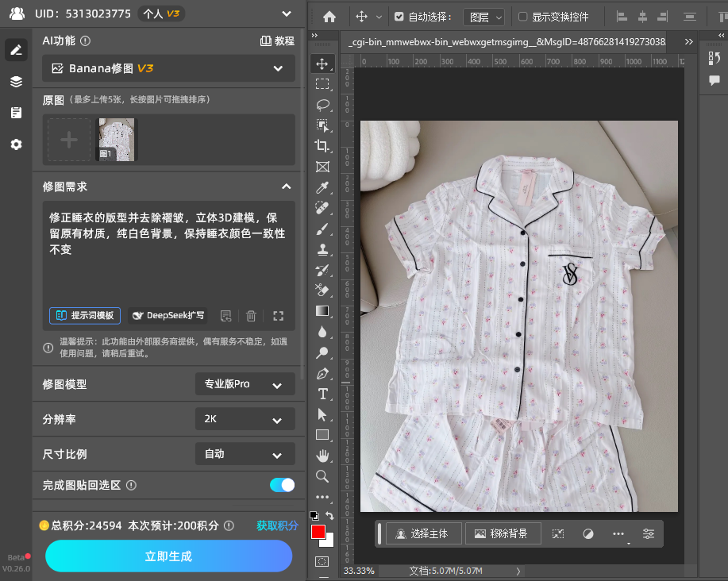Swap foreground and background colors

click(329, 516)
